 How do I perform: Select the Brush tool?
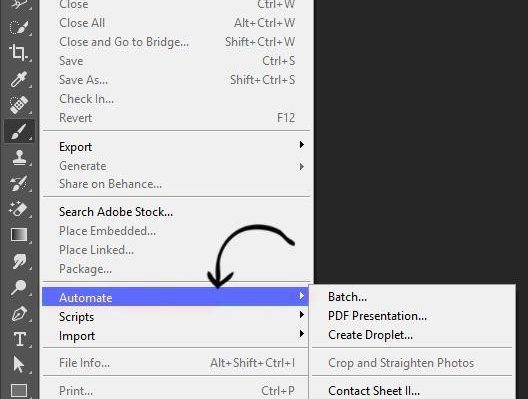[19, 131]
